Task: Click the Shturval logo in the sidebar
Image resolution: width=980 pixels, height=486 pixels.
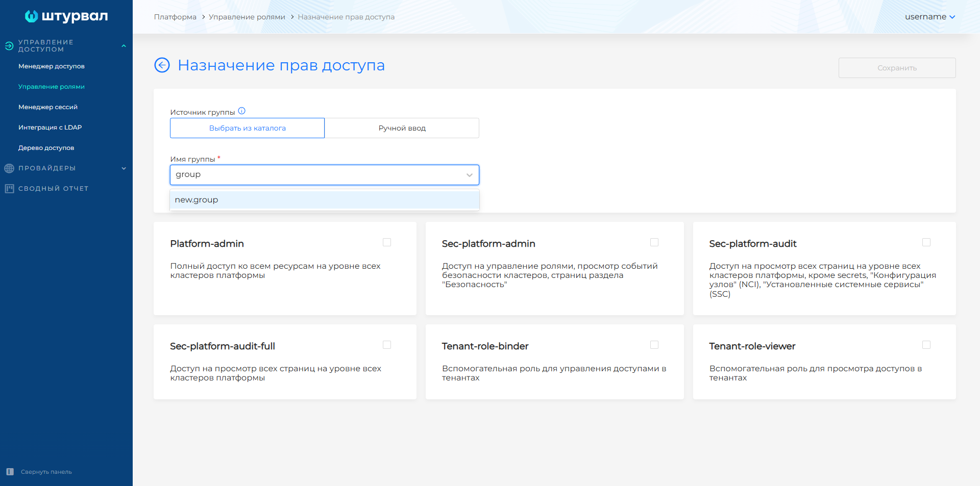Action: 66,16
